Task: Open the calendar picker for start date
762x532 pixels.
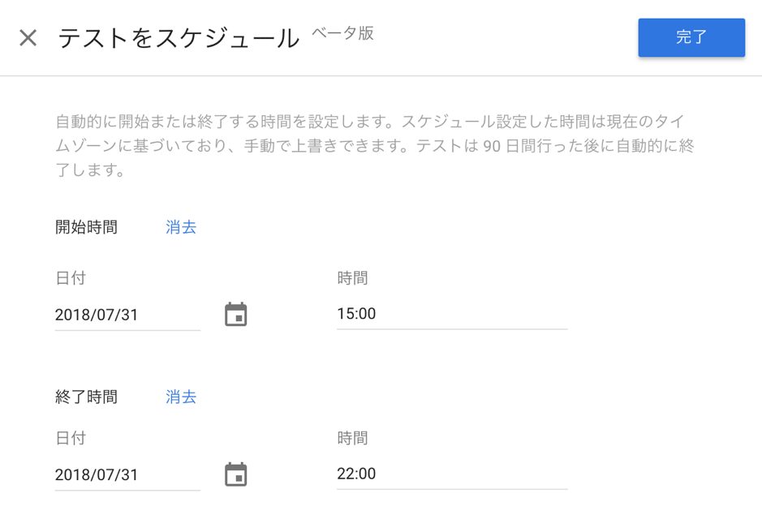Action: (235, 315)
